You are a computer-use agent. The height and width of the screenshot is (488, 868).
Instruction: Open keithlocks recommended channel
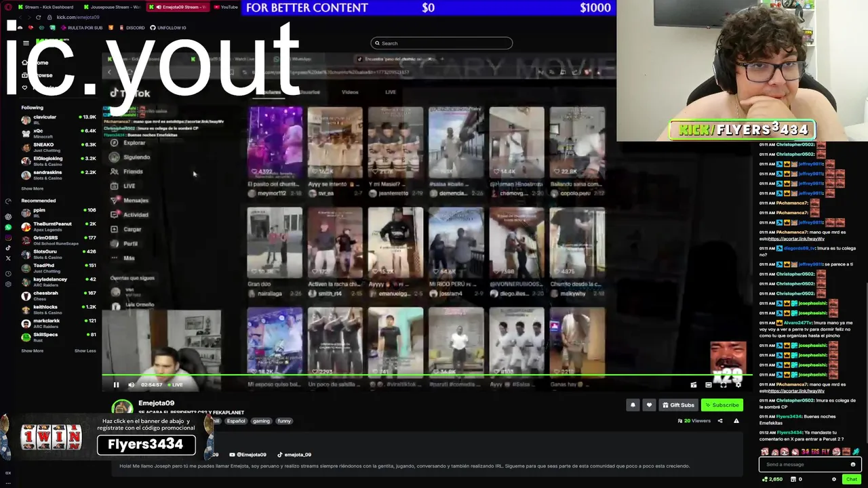(58, 309)
